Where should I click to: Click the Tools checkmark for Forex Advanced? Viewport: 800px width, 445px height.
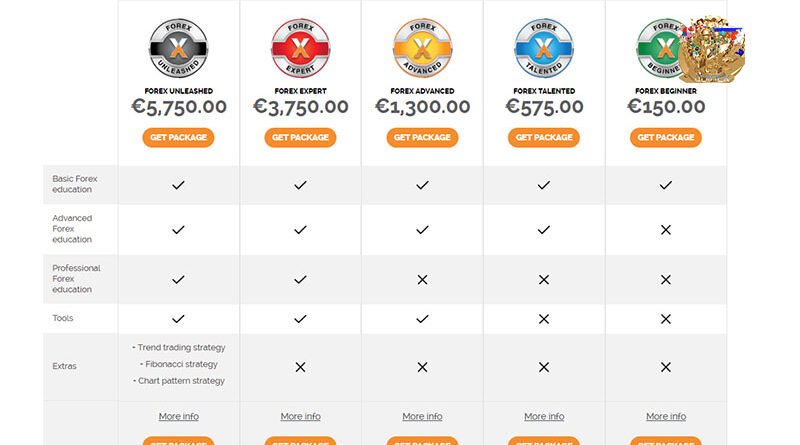pyautogui.click(x=422, y=319)
